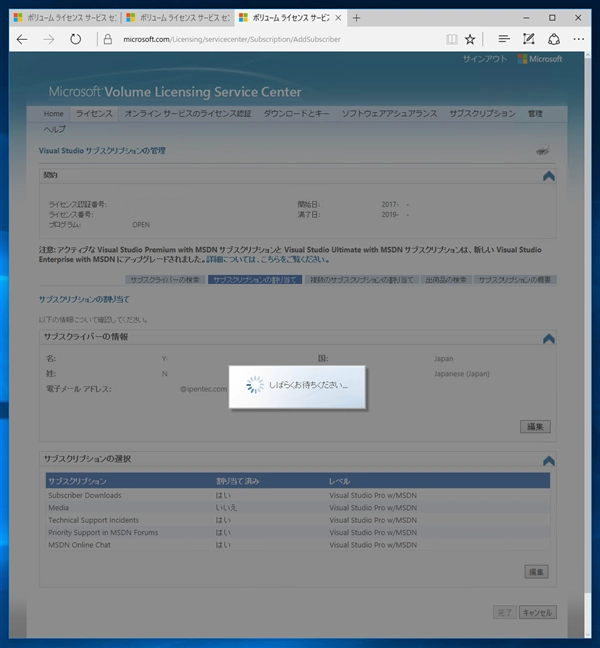Click the Subscriber Downloads row text

pyautogui.click(x=85, y=495)
